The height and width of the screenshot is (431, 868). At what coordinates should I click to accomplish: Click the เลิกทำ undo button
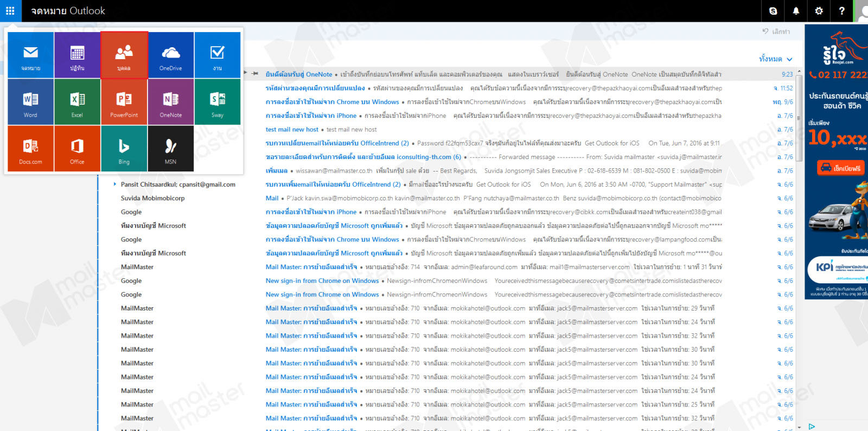pos(776,31)
